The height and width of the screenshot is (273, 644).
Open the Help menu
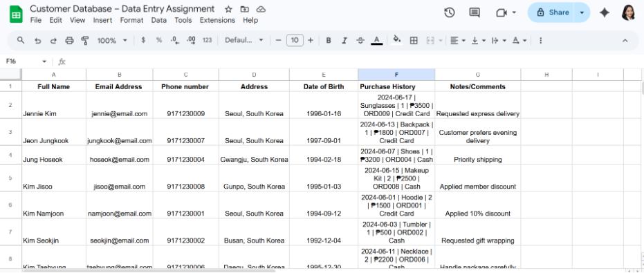[250, 20]
